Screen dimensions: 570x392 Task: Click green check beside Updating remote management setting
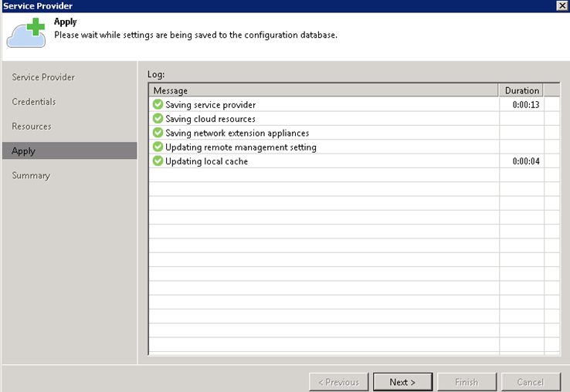coord(158,147)
